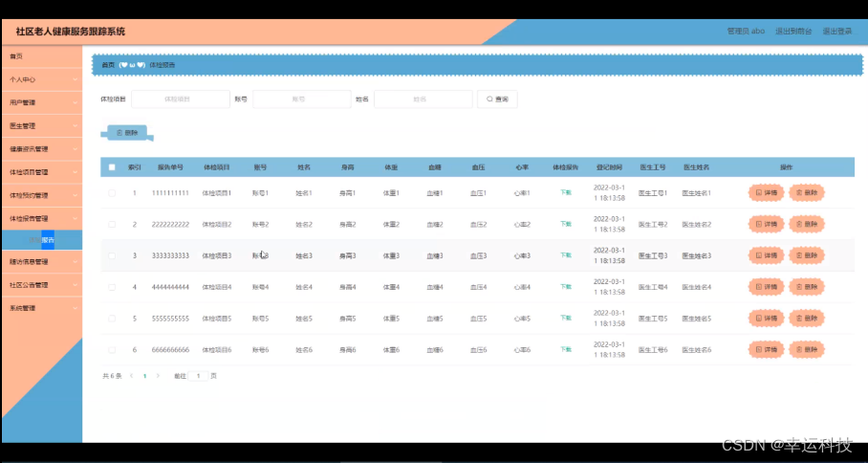Expand the 健康资讯管理 sidebar menu

42,149
